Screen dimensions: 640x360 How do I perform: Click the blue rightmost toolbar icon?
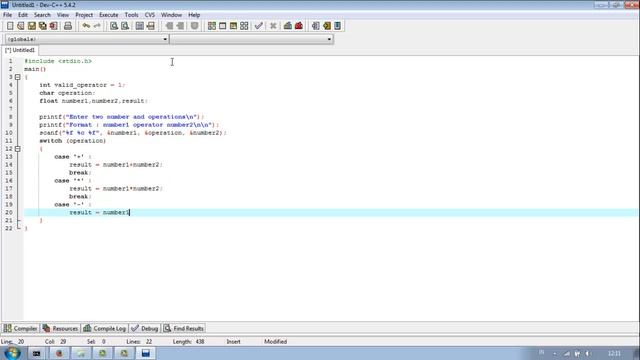(338, 26)
